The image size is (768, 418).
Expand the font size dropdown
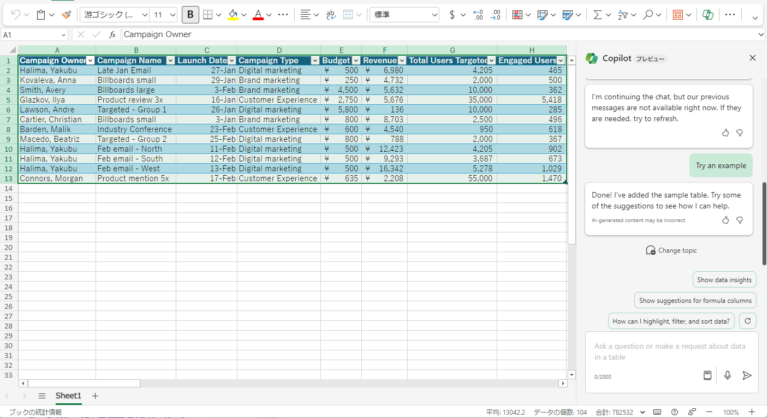coord(172,15)
